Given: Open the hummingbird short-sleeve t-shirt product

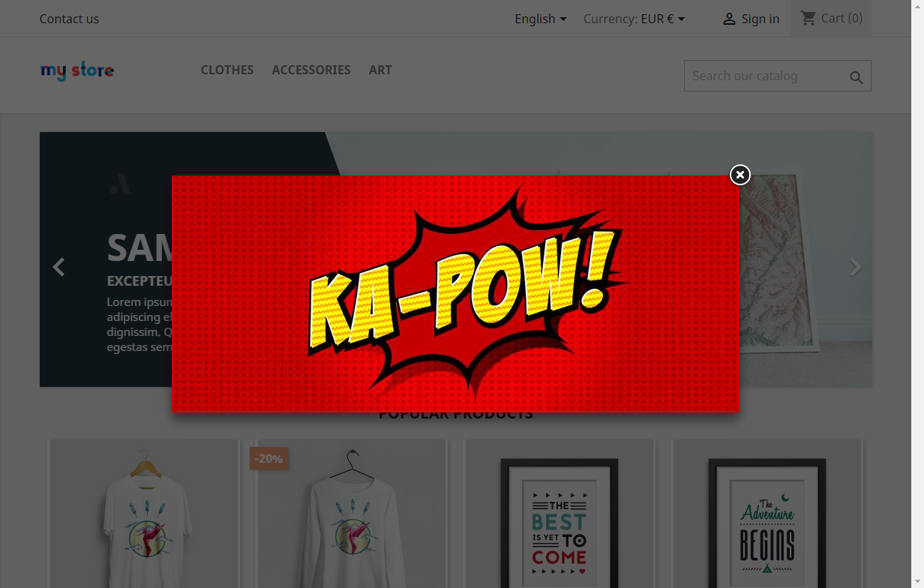Looking at the screenshot, I should tap(144, 517).
